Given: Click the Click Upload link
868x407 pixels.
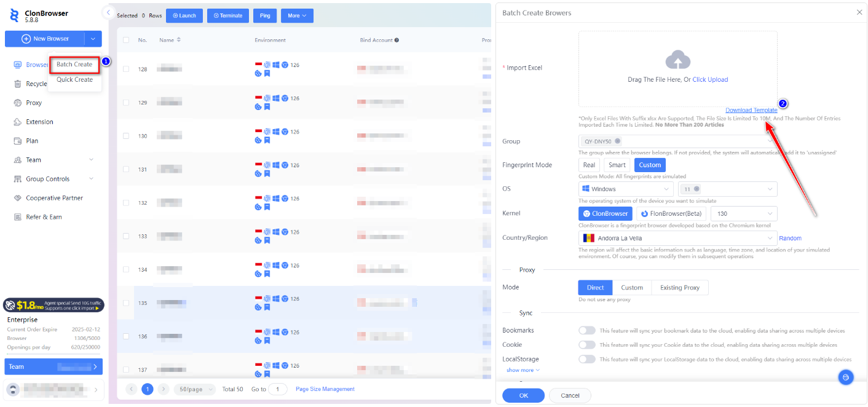Looking at the screenshot, I should [710, 79].
